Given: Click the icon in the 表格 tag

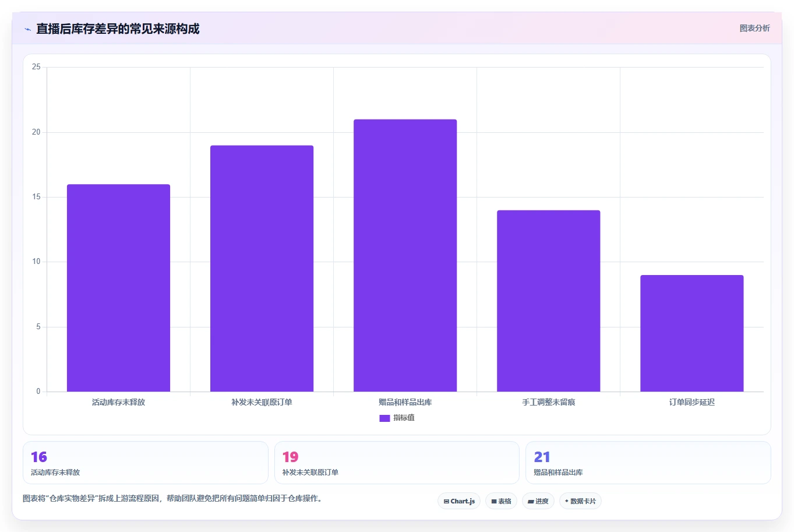Looking at the screenshot, I should pos(494,501).
